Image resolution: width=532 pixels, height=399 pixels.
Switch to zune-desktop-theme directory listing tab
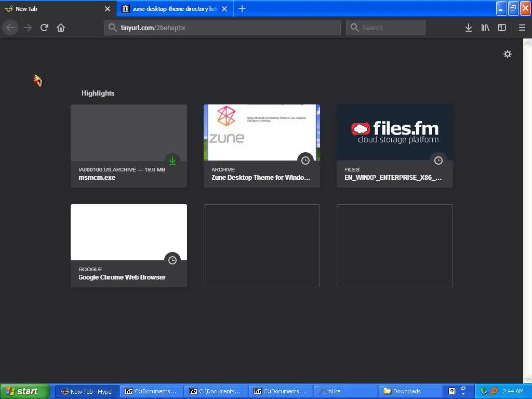[x=175, y=8]
